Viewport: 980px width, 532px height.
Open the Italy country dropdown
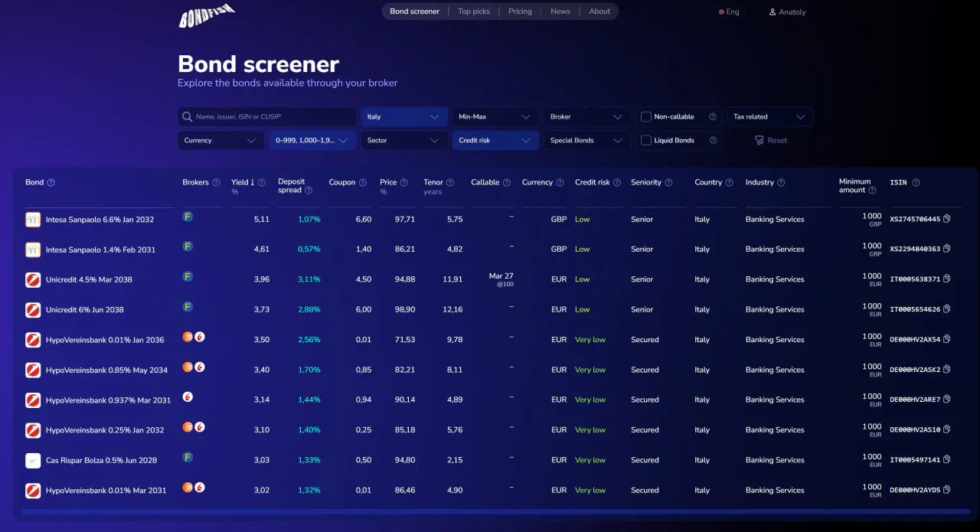(404, 117)
